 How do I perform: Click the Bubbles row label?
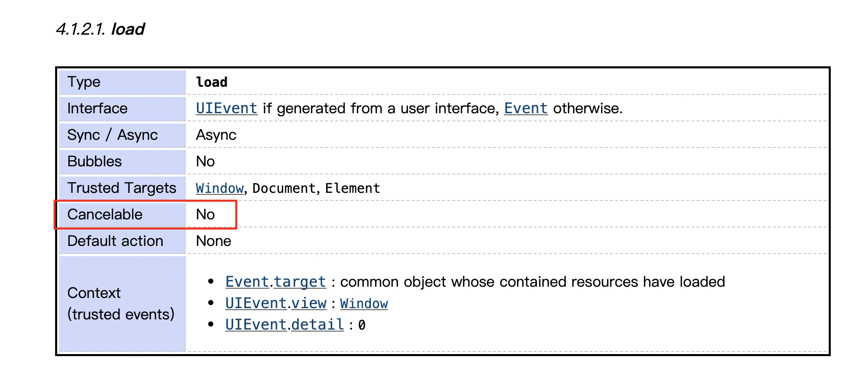click(x=122, y=162)
